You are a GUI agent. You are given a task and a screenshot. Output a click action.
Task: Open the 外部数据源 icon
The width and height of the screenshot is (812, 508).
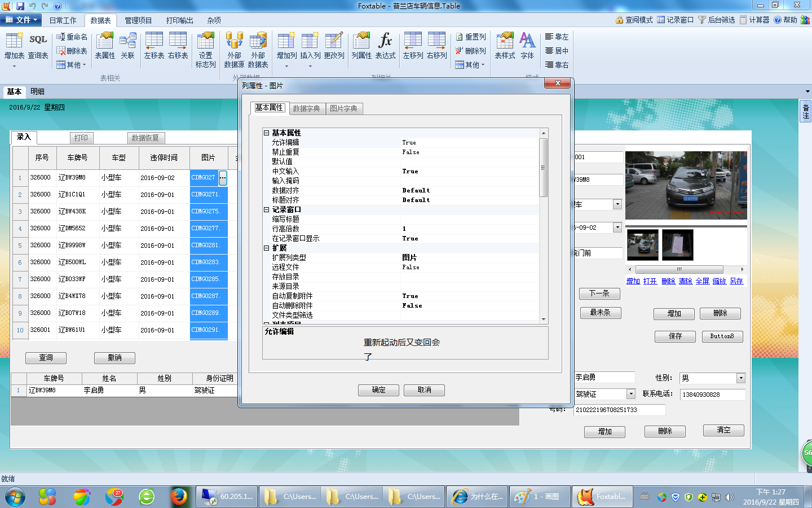click(234, 50)
